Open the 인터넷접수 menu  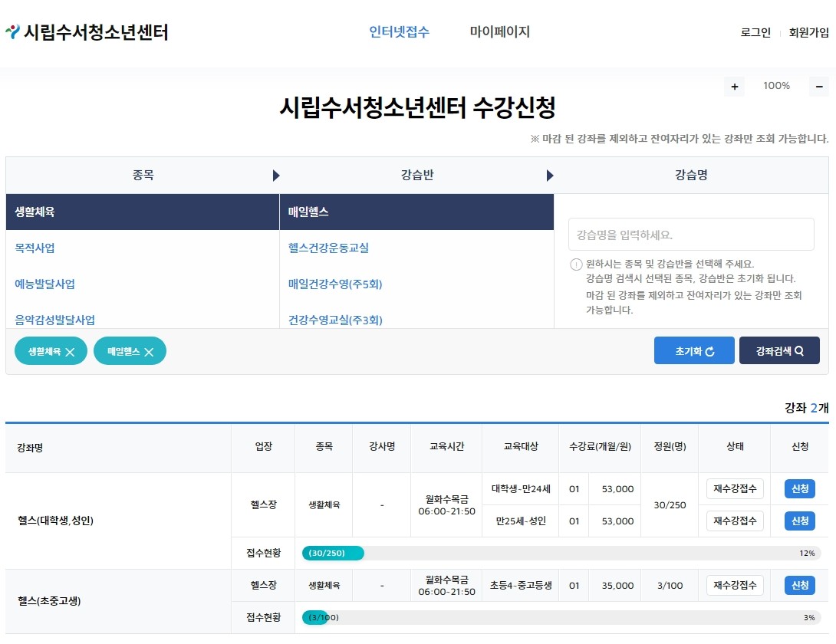tap(398, 31)
